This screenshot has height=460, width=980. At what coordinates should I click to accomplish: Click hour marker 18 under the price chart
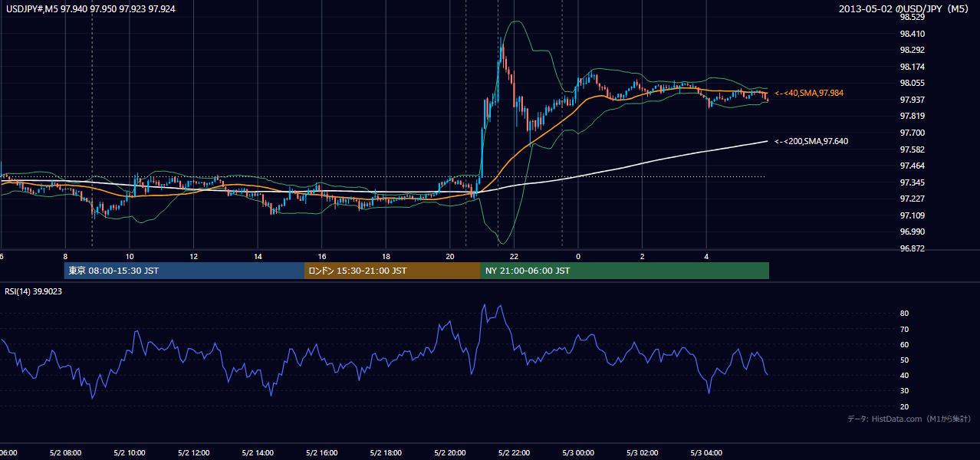[386, 257]
